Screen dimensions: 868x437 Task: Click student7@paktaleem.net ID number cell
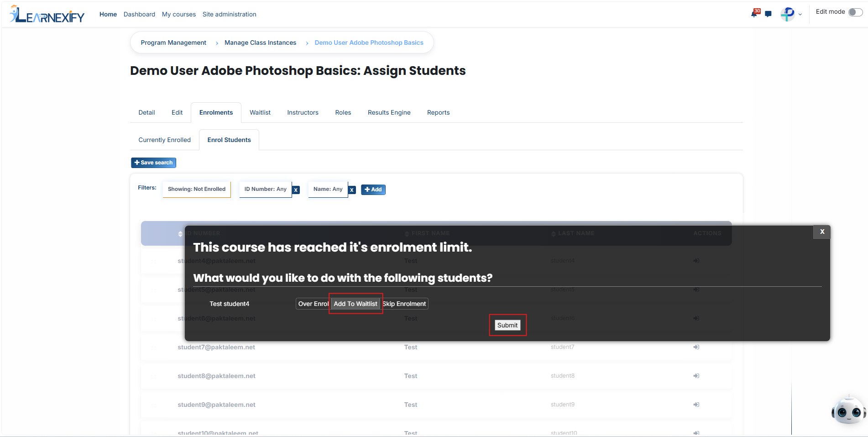pyautogui.click(x=216, y=347)
